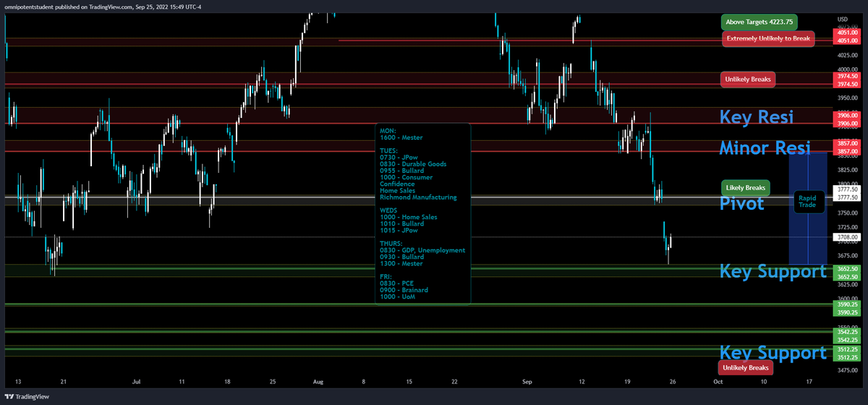Click the 4025.00 price axis tick
868x405 pixels.
tap(847, 55)
